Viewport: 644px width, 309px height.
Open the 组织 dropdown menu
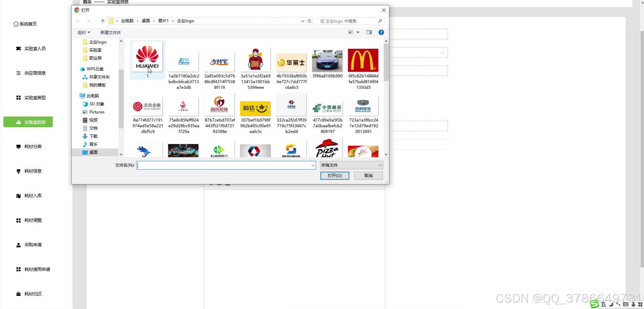point(84,32)
